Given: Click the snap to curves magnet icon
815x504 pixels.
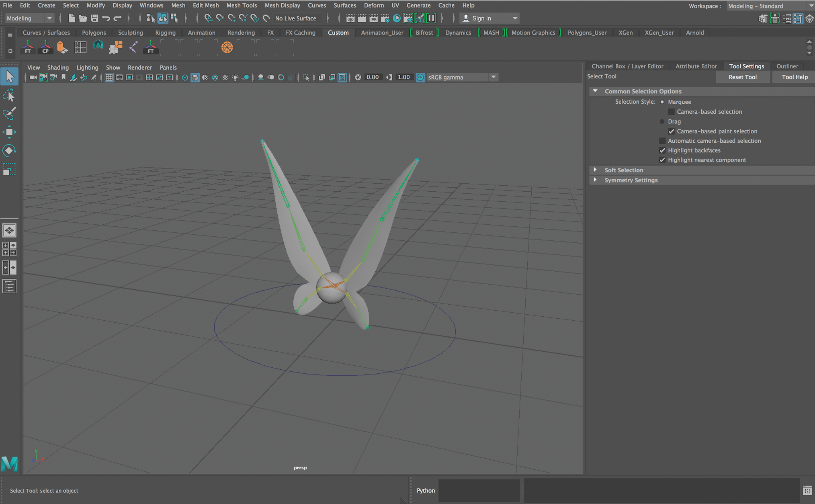Looking at the screenshot, I should (220, 18).
